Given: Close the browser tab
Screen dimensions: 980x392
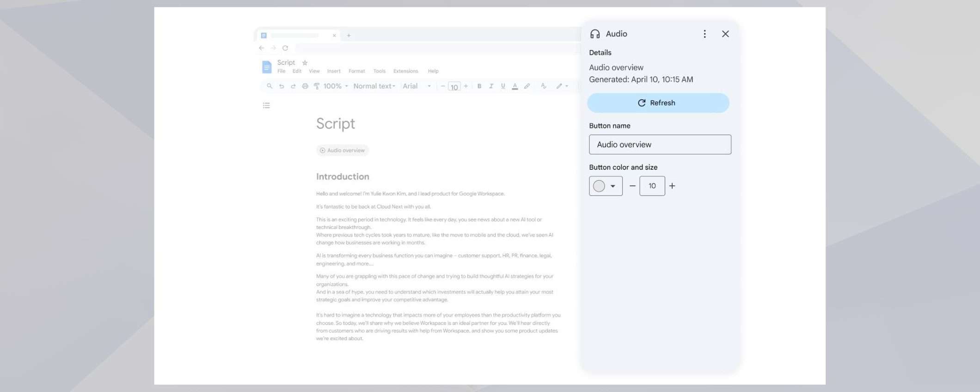Looking at the screenshot, I should tap(334, 36).
